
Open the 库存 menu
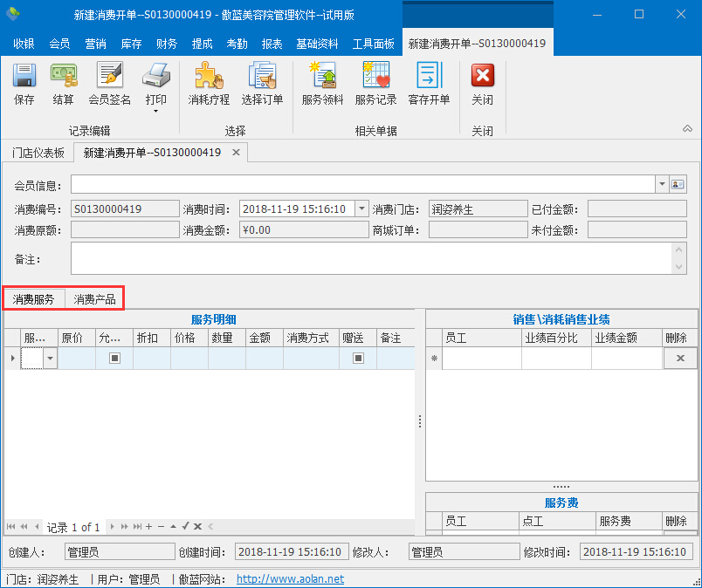pos(131,44)
